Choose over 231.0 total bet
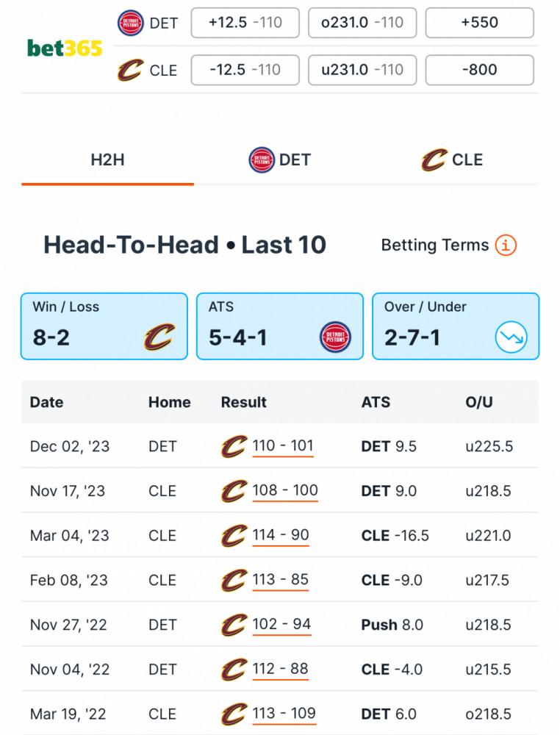The height and width of the screenshot is (735, 560). click(x=362, y=23)
